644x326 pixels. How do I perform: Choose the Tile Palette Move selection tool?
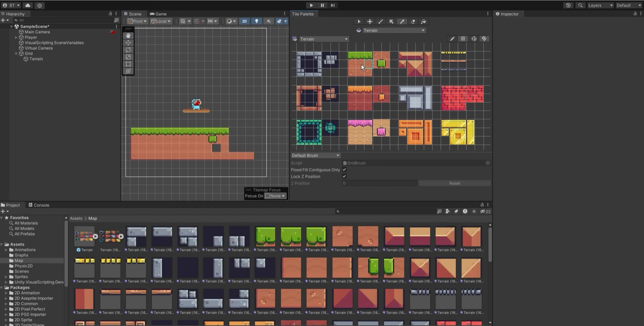click(370, 22)
